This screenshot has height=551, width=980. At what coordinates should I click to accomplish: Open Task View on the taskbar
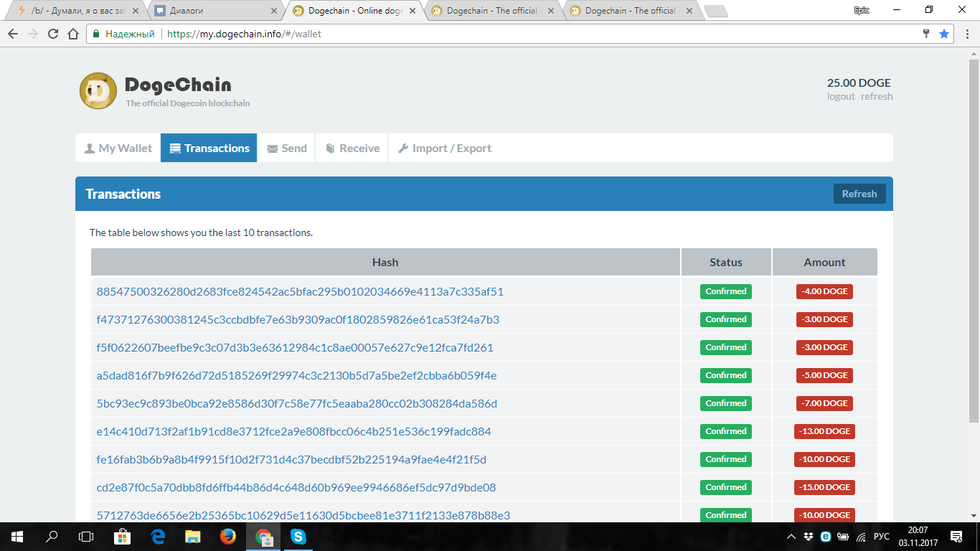[86, 536]
